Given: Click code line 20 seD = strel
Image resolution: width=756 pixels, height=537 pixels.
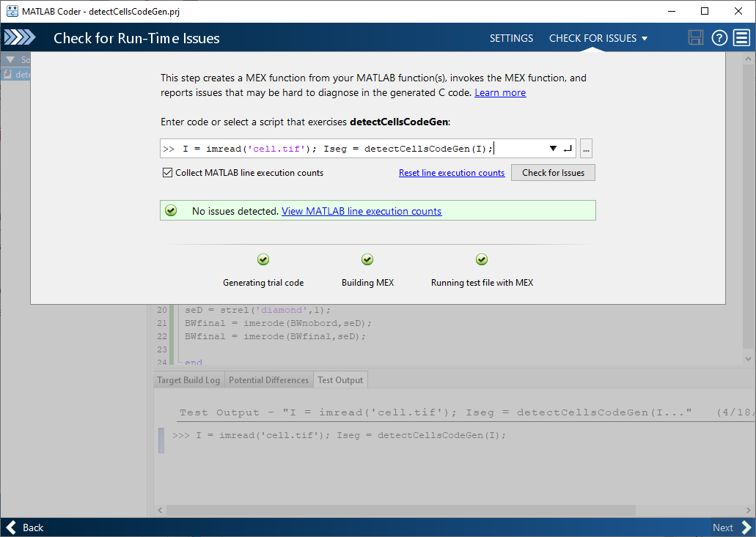Looking at the screenshot, I should (257, 310).
